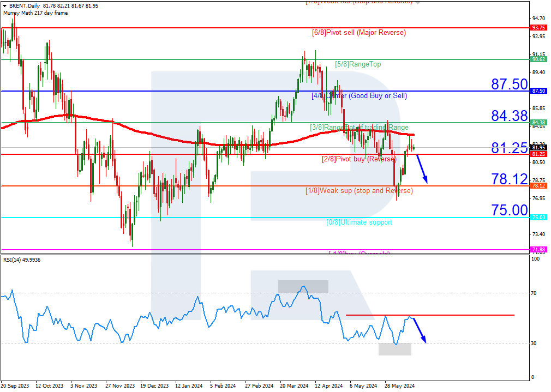This screenshot has width=551, height=392.
Task: Click the 90.62 green price tag
Action: [x=538, y=59]
